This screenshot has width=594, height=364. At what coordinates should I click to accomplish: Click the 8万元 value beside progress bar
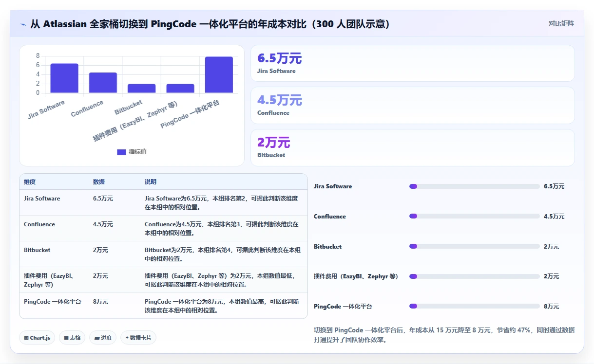click(x=552, y=307)
